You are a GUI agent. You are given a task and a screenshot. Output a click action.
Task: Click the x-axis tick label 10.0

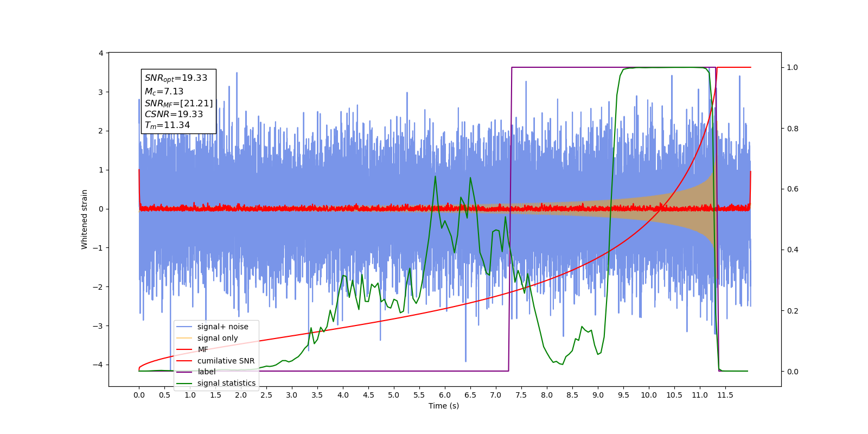tap(649, 395)
